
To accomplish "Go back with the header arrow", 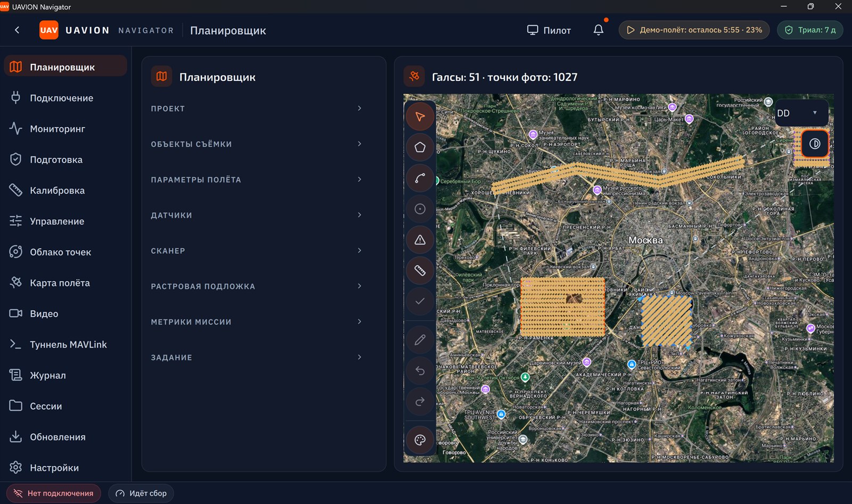I will pyautogui.click(x=17, y=30).
